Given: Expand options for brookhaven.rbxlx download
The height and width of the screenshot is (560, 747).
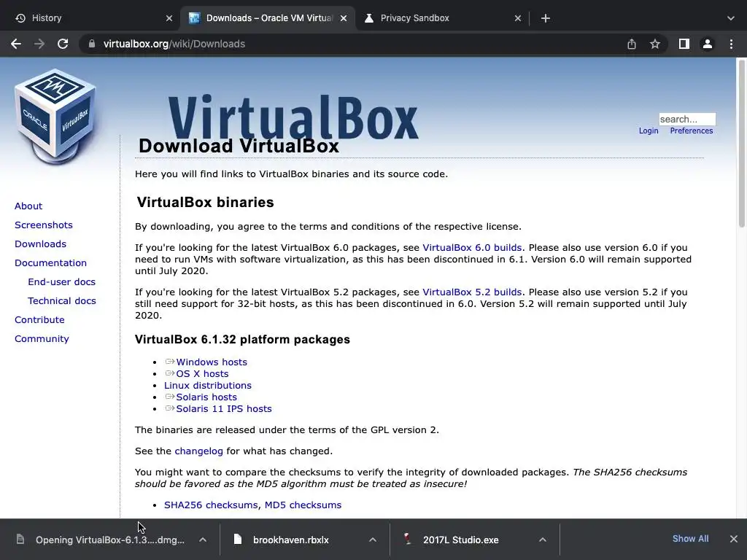Looking at the screenshot, I should (373, 540).
